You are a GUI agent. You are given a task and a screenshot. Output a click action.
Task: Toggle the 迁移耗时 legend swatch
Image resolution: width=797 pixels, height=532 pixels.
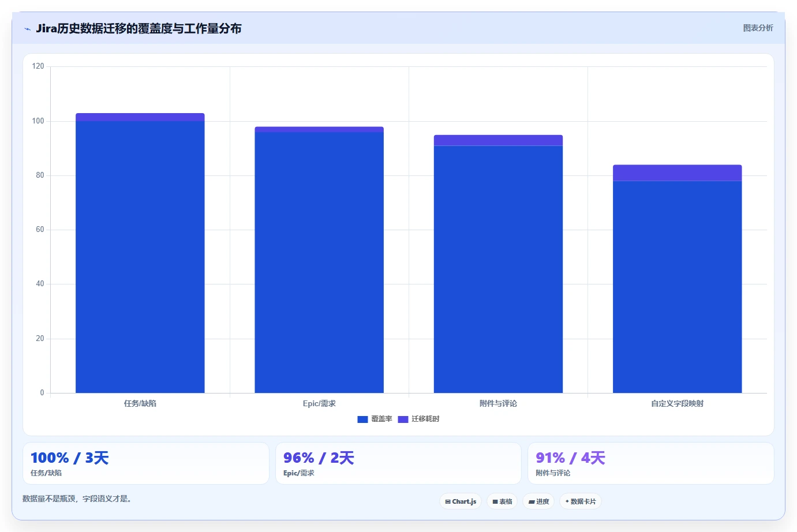403,419
